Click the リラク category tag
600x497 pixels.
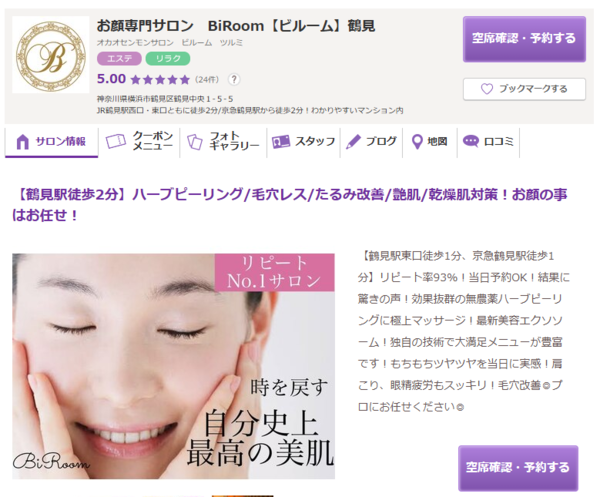pyautogui.click(x=168, y=59)
